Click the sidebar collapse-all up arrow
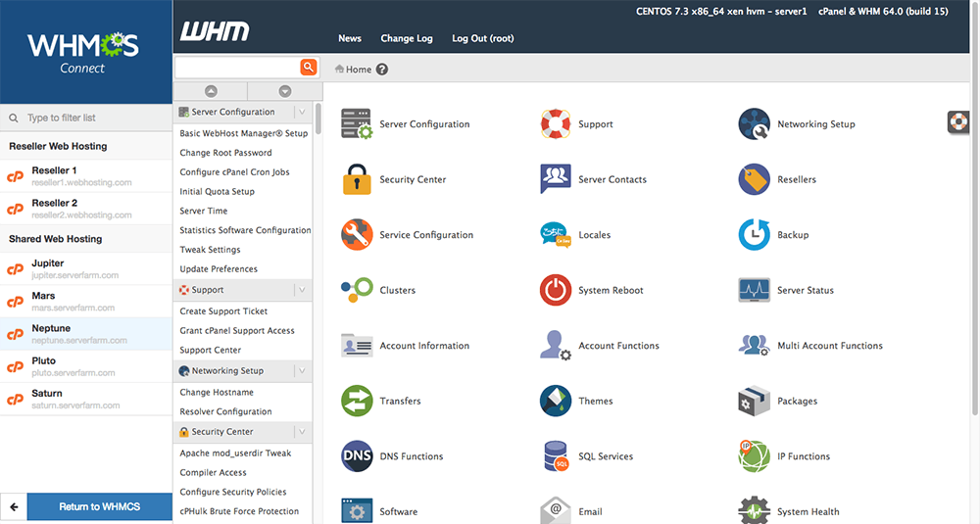 pos(211,91)
